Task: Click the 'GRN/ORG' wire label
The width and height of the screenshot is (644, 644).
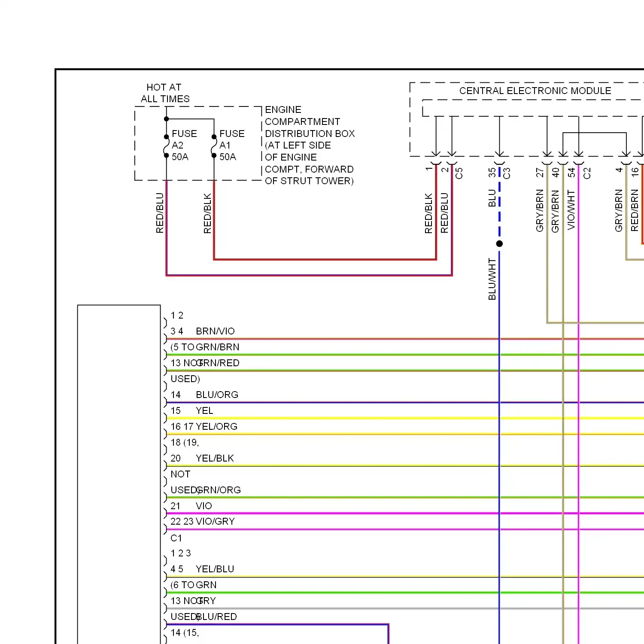Action: tap(218, 490)
